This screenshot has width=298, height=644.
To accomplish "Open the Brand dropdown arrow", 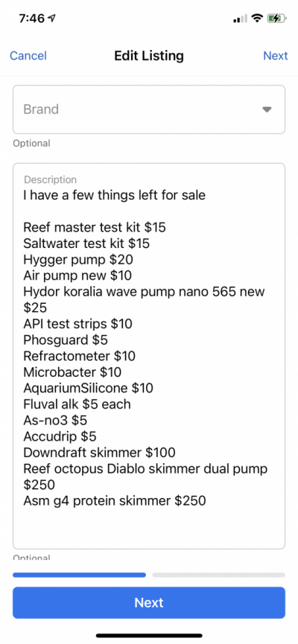I will [267, 109].
